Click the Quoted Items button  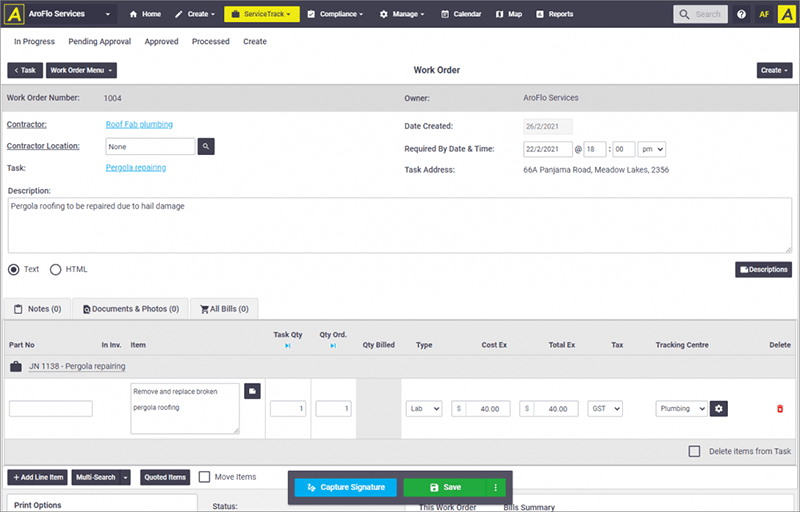click(x=165, y=477)
